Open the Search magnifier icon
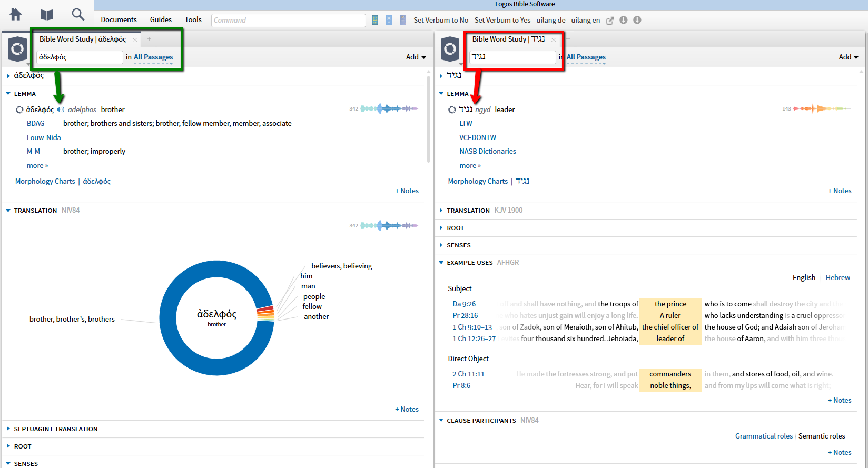This screenshot has height=468, width=868. [78, 15]
